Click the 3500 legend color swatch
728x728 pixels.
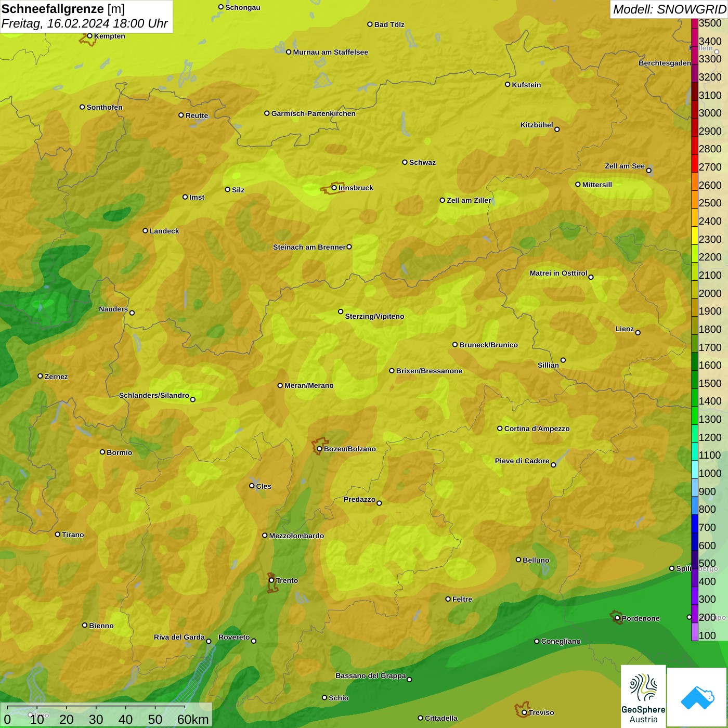tap(695, 23)
